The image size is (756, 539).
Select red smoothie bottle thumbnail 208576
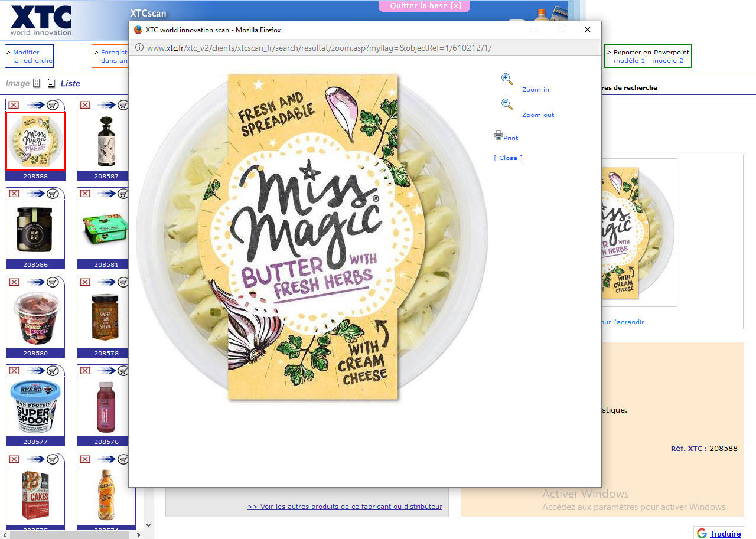pos(106,406)
